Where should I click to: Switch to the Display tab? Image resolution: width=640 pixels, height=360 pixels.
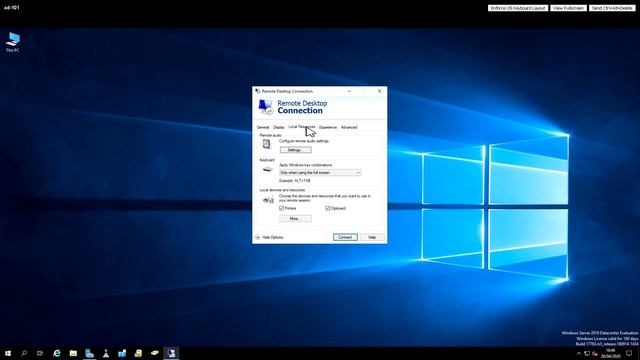[279, 127]
